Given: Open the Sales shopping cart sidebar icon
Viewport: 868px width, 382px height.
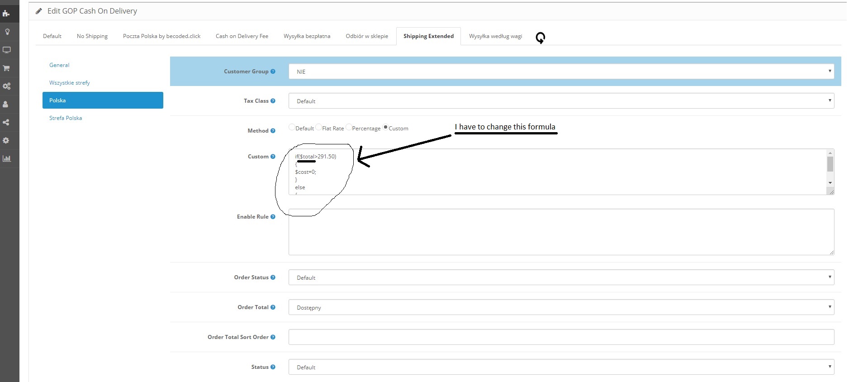Looking at the screenshot, I should [x=6, y=68].
